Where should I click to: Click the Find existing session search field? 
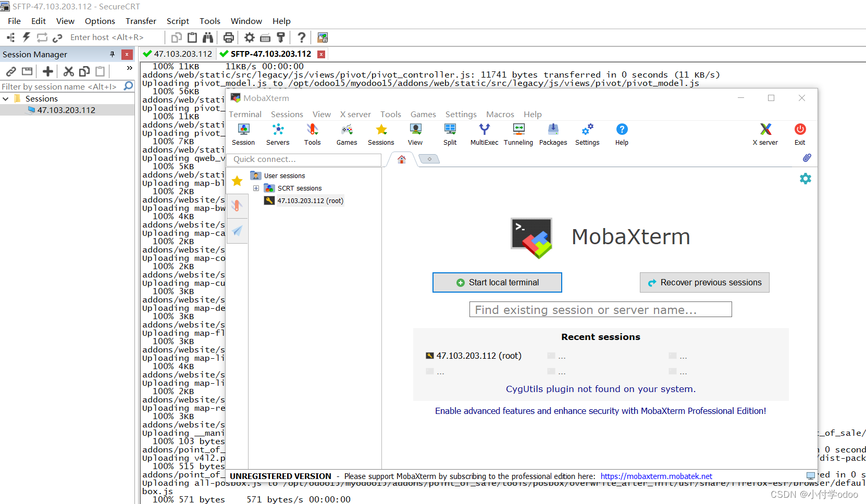(600, 309)
